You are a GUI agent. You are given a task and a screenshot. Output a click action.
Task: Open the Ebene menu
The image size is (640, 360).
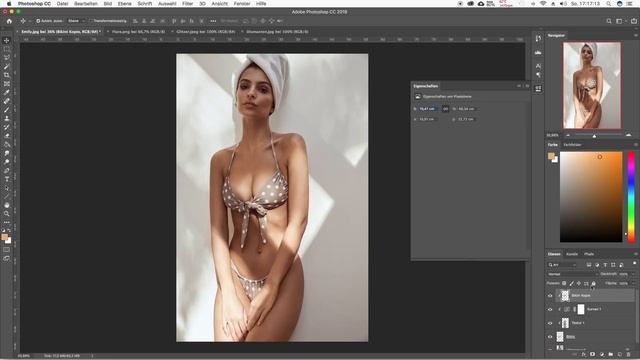(124, 3)
